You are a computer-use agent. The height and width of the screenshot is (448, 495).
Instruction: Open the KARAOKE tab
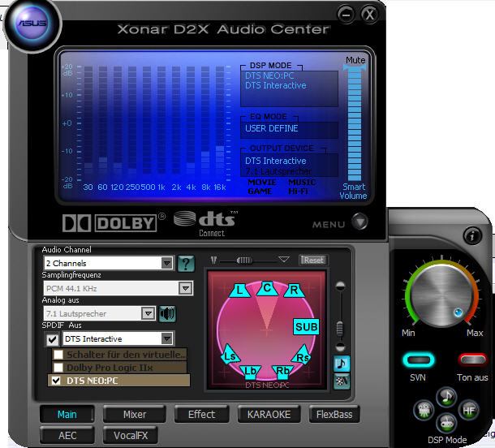click(269, 414)
